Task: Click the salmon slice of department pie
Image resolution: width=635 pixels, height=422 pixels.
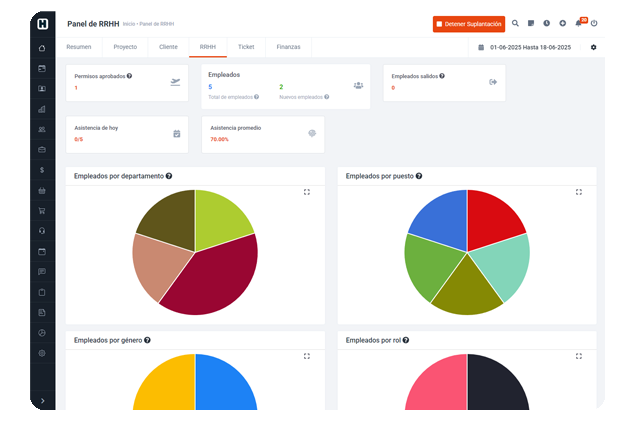Action: (x=158, y=263)
